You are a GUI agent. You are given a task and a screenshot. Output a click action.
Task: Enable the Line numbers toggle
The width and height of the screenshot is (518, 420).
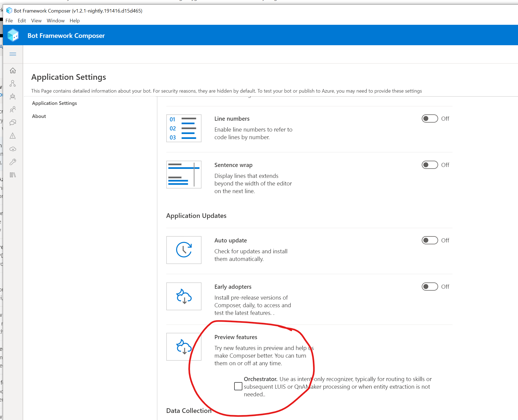click(429, 118)
